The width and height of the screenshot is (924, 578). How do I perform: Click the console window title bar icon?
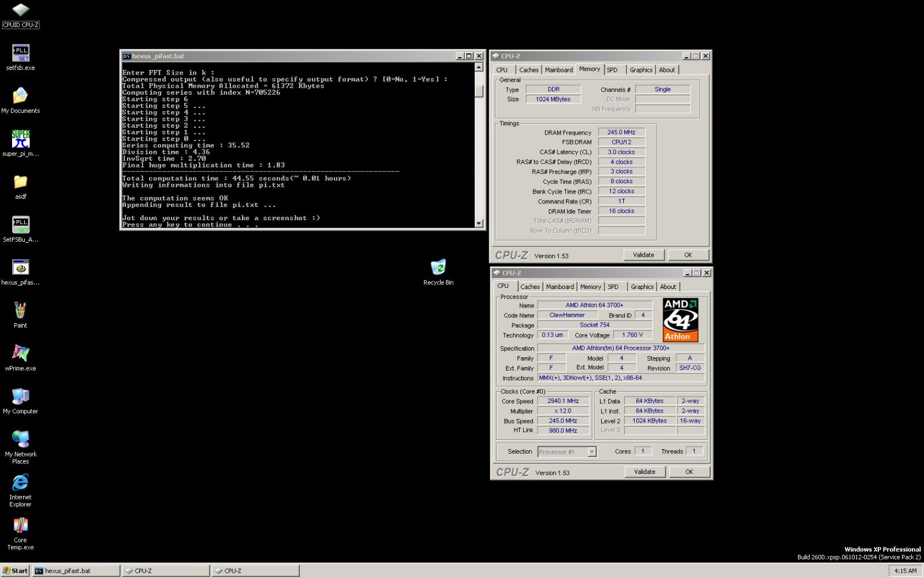click(126, 56)
